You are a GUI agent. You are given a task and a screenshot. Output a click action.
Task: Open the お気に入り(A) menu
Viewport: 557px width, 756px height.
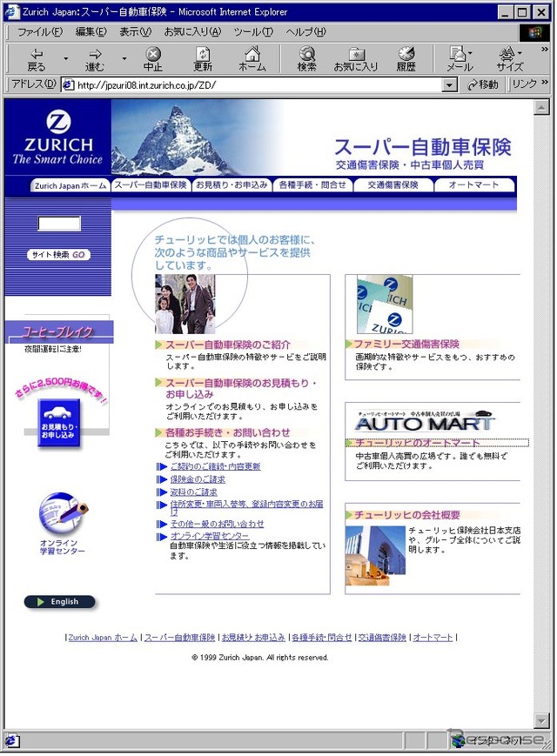(192, 32)
